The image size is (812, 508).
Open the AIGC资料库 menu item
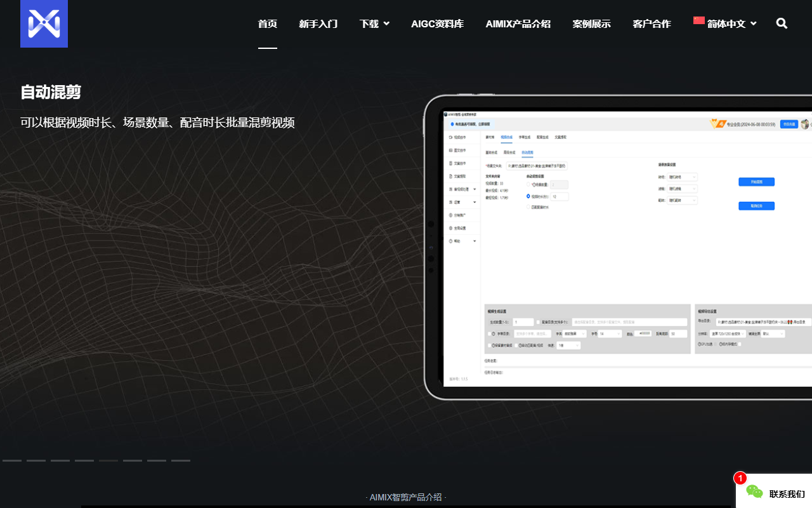coord(437,23)
